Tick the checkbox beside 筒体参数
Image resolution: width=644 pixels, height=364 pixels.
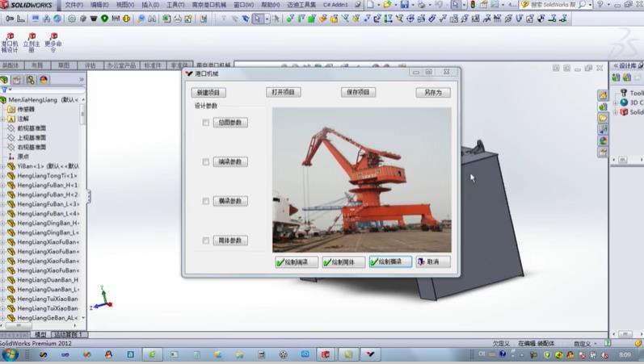(206, 241)
